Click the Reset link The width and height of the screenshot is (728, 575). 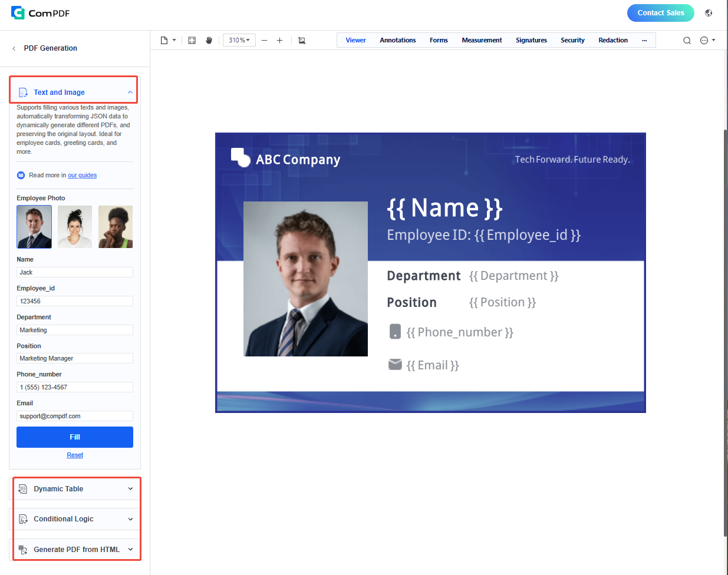tap(75, 455)
